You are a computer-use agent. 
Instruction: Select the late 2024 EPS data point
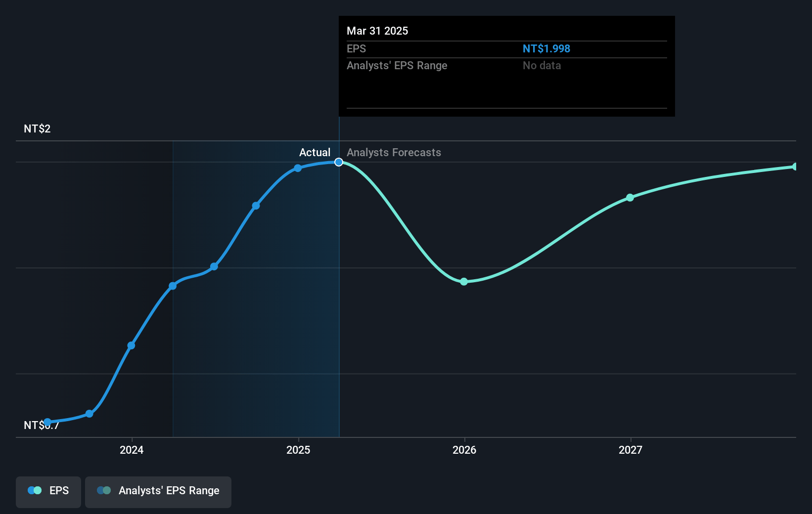[256, 206]
